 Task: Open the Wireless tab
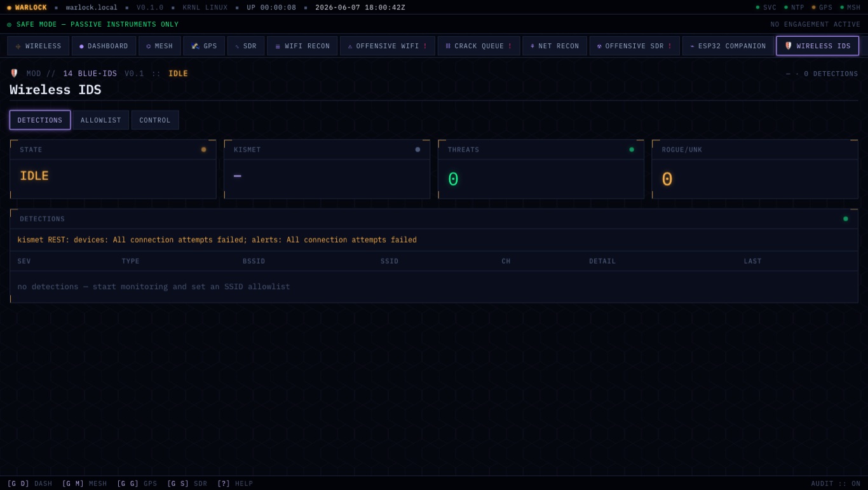point(38,46)
